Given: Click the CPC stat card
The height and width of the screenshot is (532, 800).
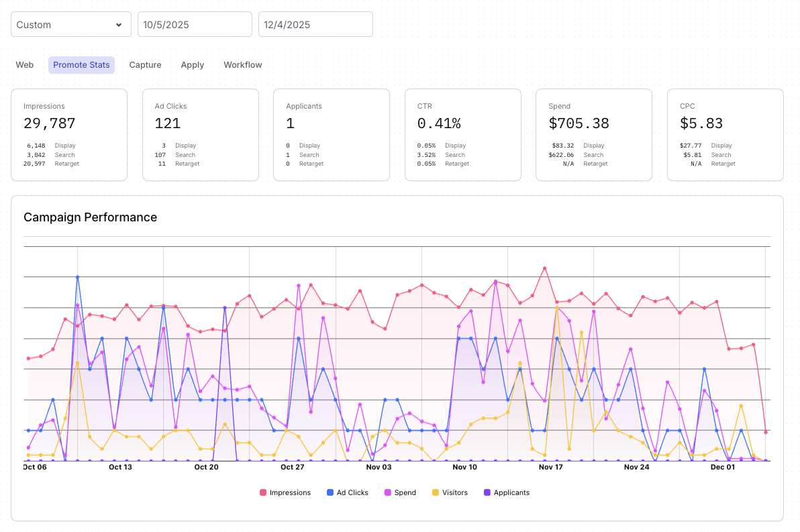Looking at the screenshot, I should point(726,135).
